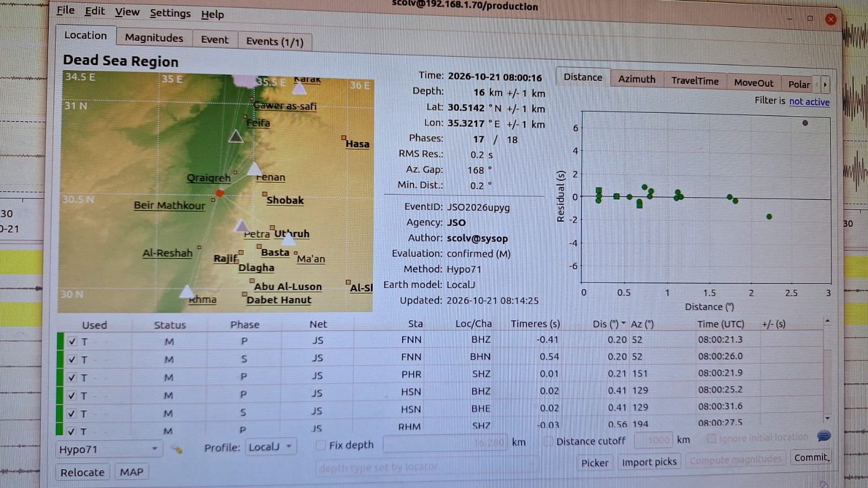Sort arrivals by the Sta column header

(x=415, y=324)
